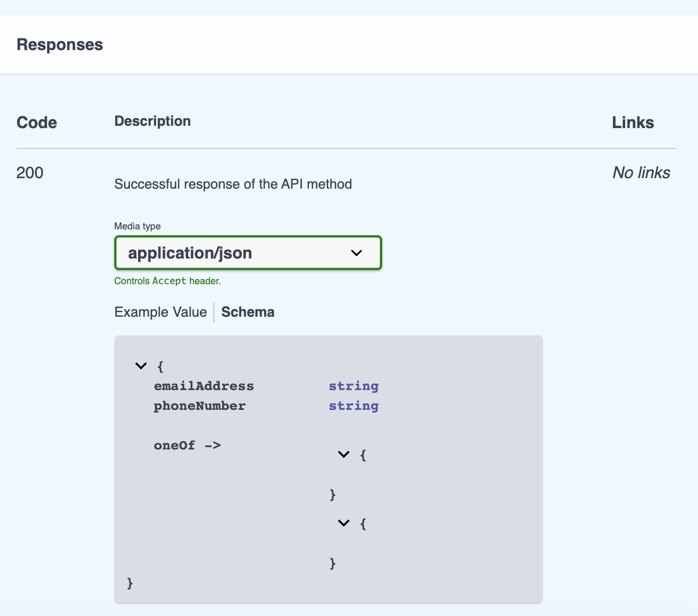The height and width of the screenshot is (616, 698).
Task: Switch to the Schema tab
Action: pos(248,312)
